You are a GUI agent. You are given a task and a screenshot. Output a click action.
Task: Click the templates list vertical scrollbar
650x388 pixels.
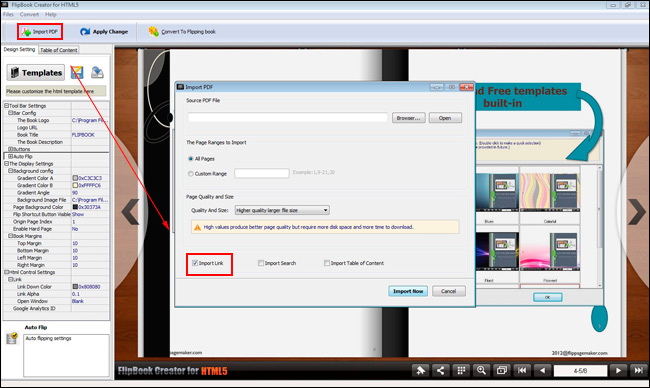[x=599, y=226]
